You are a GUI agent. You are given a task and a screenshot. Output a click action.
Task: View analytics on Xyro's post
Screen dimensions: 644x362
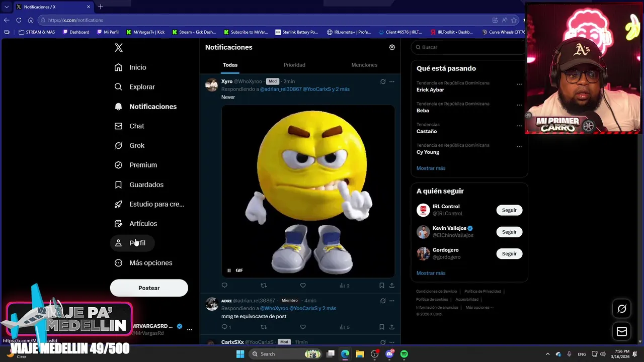point(345,286)
